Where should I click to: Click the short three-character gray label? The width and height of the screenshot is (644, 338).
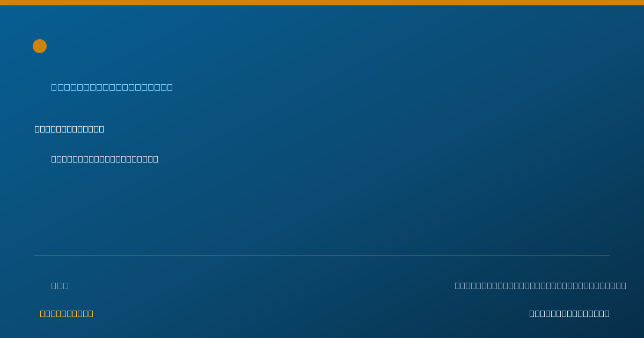[60, 285]
